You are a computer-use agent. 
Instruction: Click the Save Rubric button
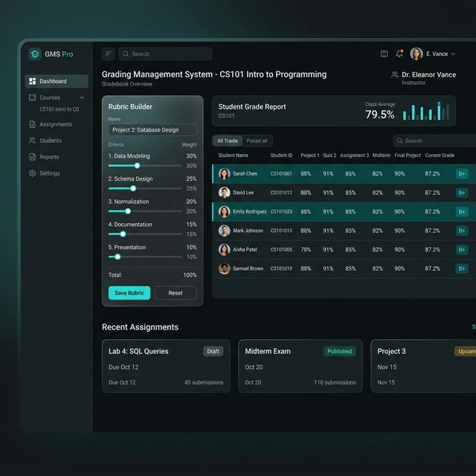pos(129,293)
